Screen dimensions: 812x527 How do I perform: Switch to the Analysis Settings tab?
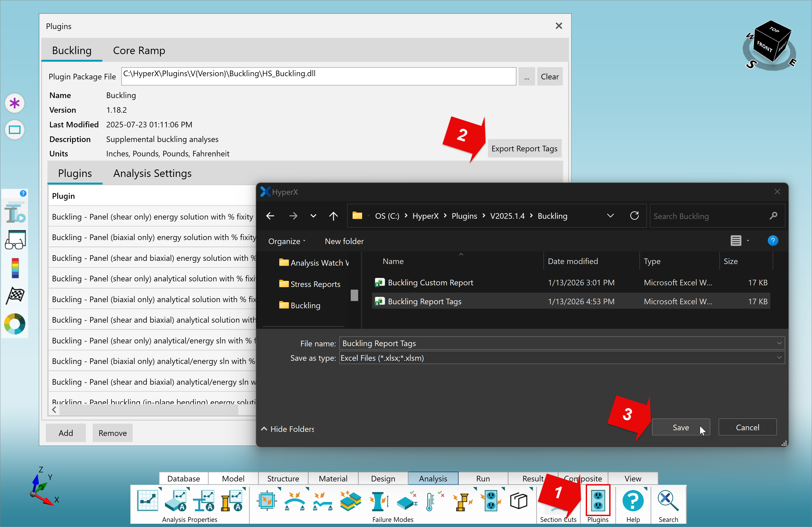pos(152,173)
